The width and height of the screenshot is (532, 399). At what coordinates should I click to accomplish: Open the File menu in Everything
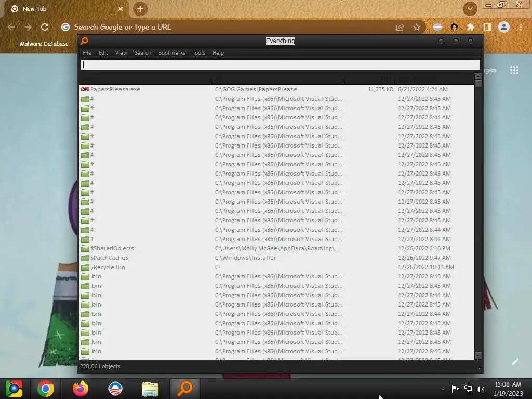click(x=87, y=53)
